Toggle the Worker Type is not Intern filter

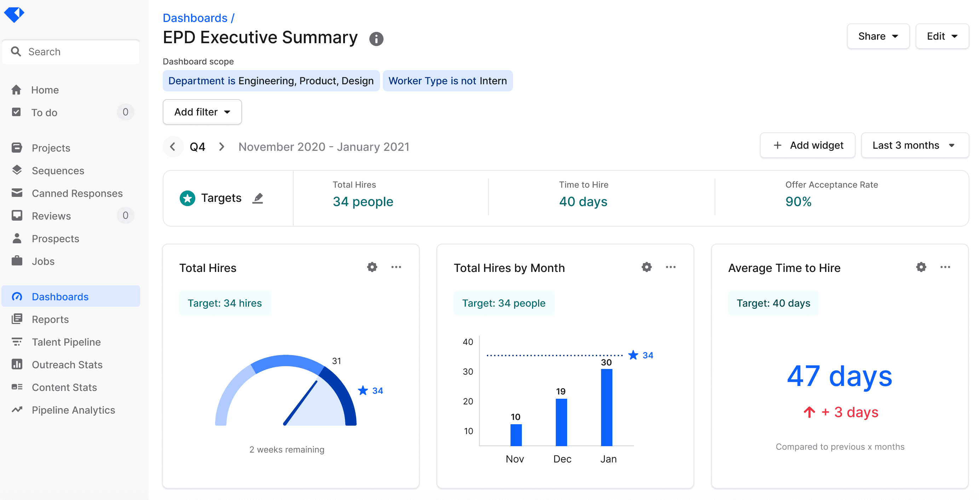point(448,80)
